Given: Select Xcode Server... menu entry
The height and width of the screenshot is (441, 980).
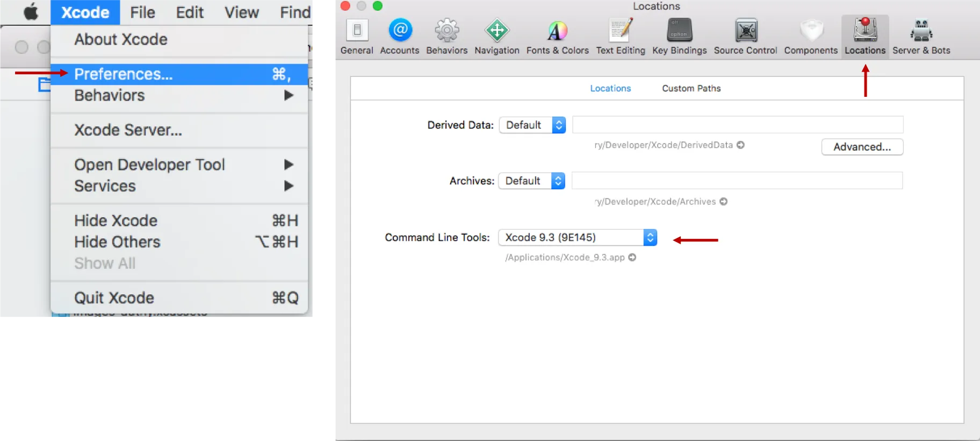Looking at the screenshot, I should pyautogui.click(x=179, y=130).
